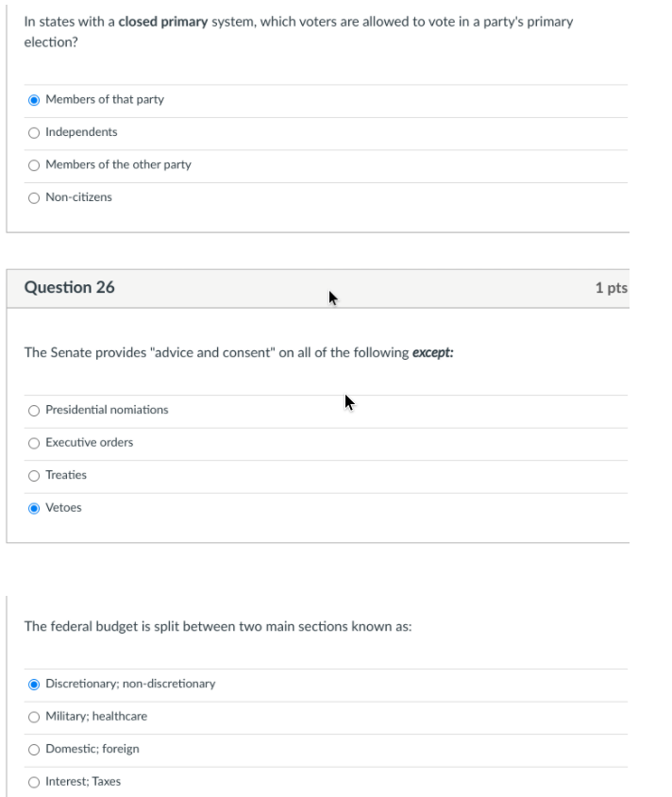
Task: Select 'Members of the other party' radio button
Action: tap(35, 164)
